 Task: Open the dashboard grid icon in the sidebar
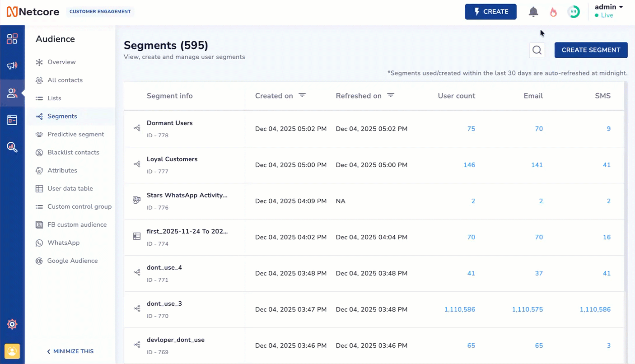click(12, 38)
